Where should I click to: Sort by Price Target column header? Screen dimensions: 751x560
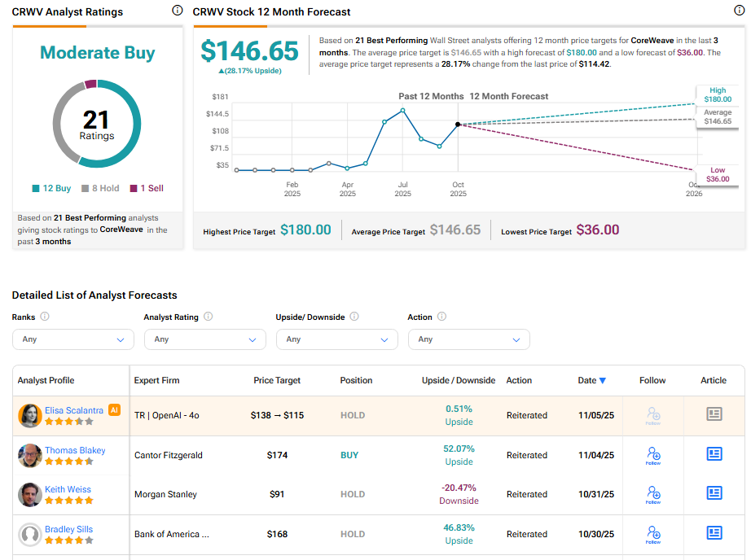click(x=277, y=380)
